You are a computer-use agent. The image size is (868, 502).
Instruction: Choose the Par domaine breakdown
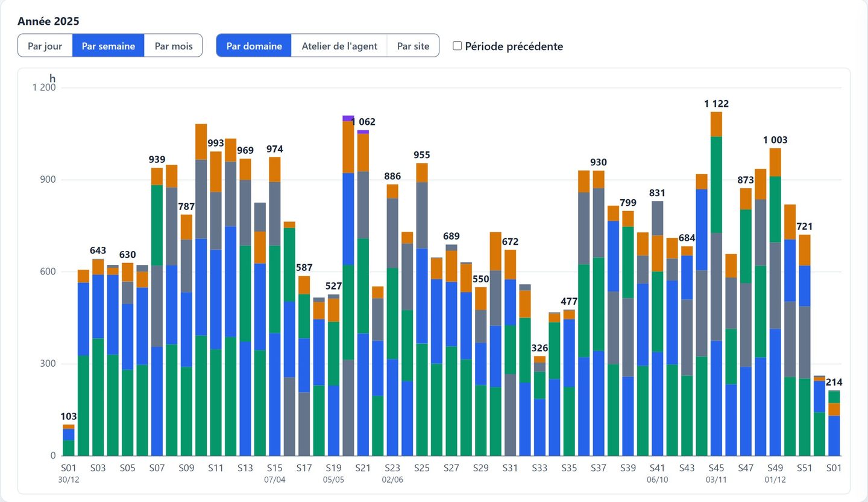pyautogui.click(x=254, y=46)
